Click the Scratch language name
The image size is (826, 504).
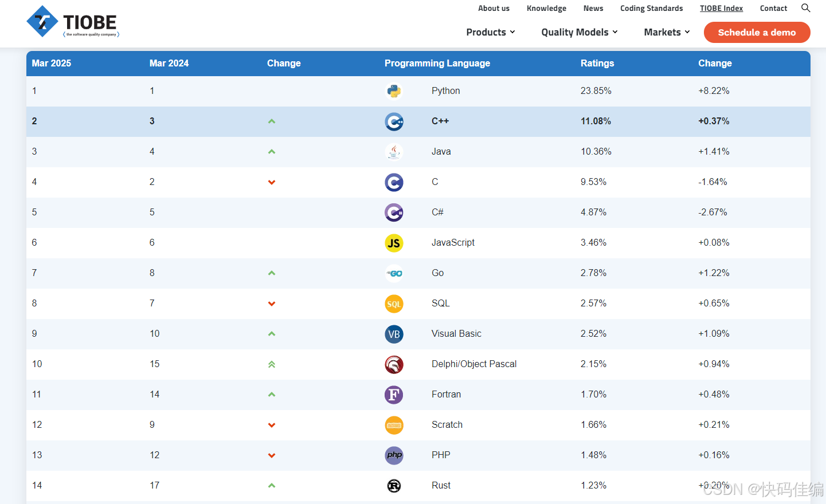click(447, 424)
